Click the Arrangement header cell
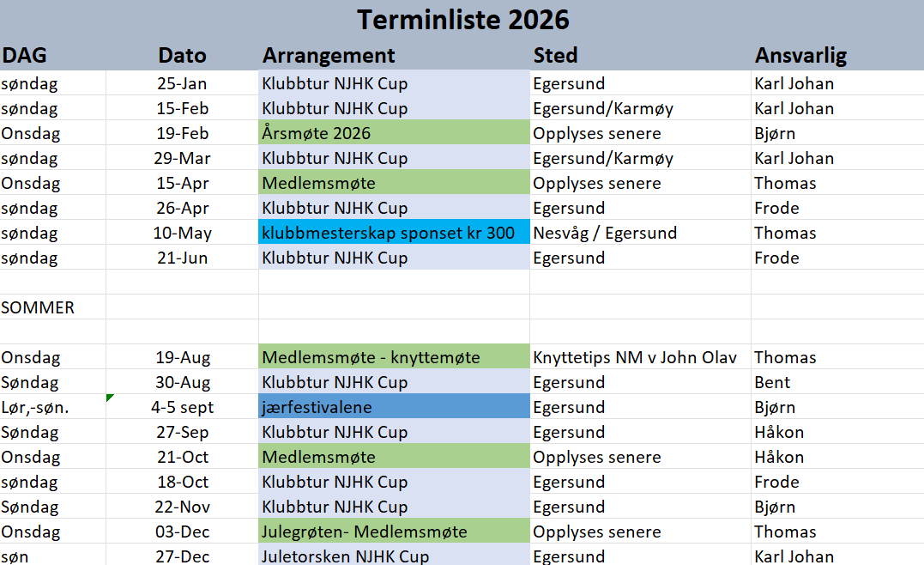The image size is (924, 565). click(329, 56)
